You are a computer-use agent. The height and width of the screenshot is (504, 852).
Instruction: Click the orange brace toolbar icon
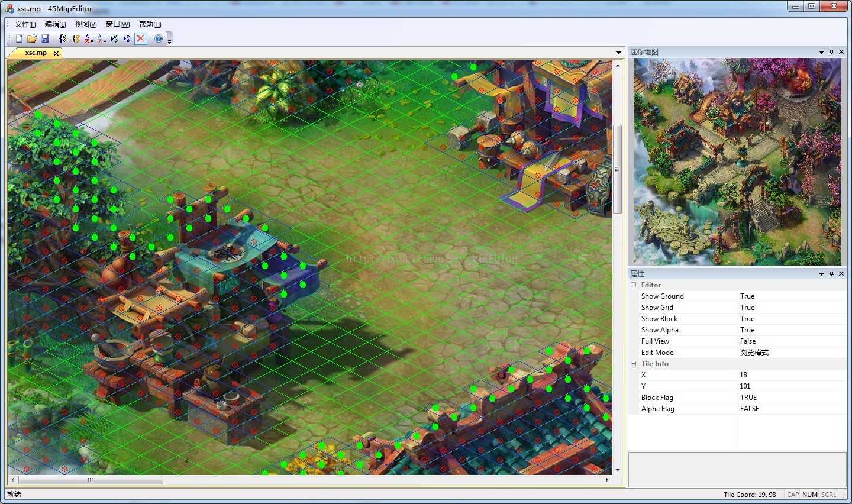(76, 38)
